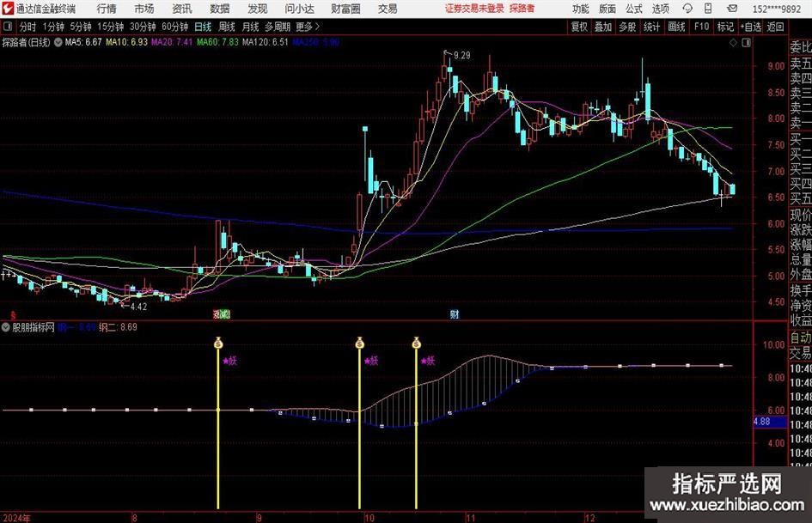Click the MA20: 7.41 indicator label
Screen dimensions: 812x523
coord(171,42)
